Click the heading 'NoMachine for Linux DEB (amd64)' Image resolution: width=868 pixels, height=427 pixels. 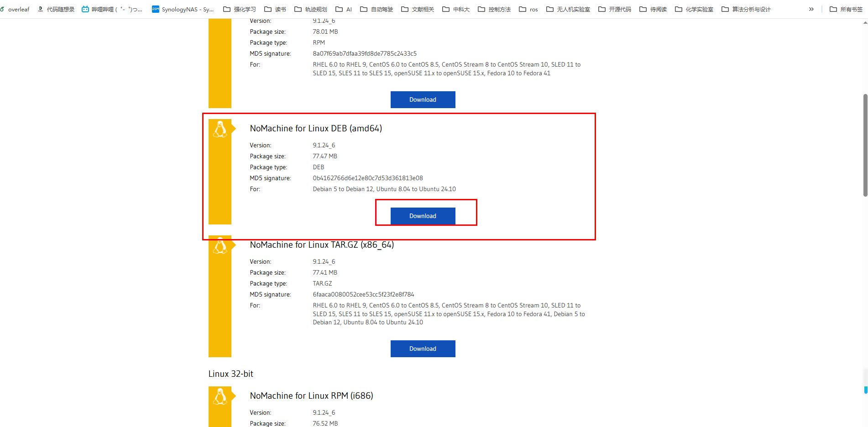[316, 128]
